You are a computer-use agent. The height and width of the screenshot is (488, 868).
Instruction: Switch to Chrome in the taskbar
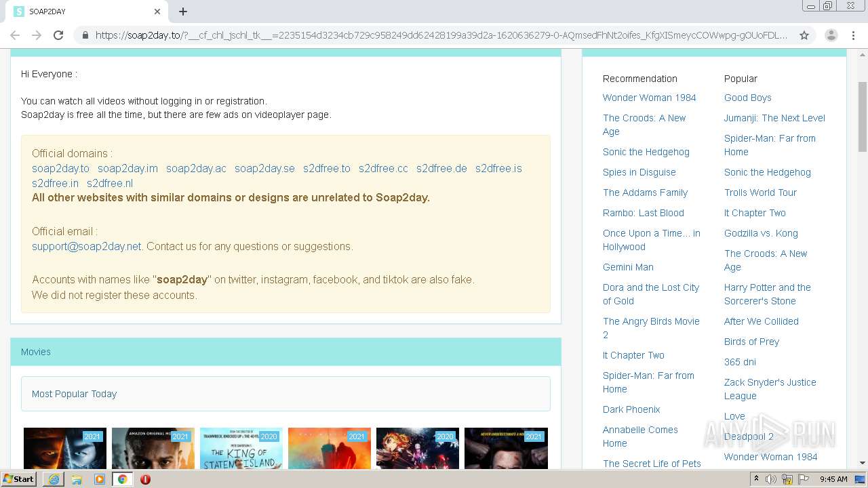(123, 479)
